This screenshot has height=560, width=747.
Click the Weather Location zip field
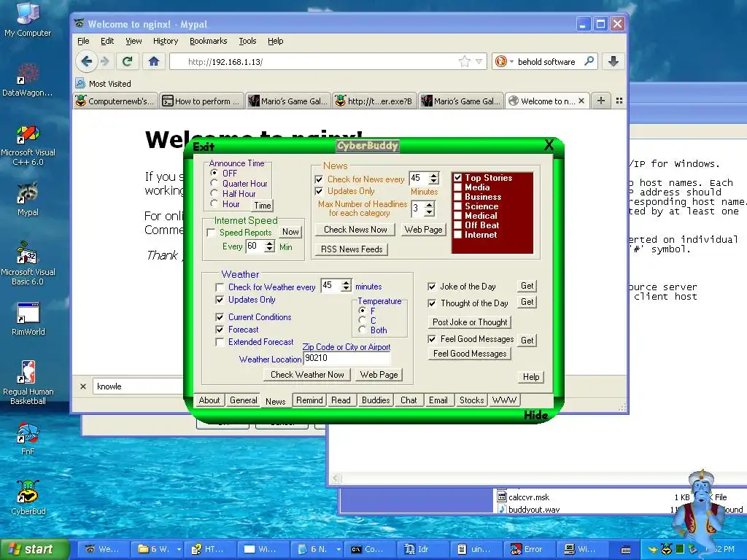(x=347, y=359)
